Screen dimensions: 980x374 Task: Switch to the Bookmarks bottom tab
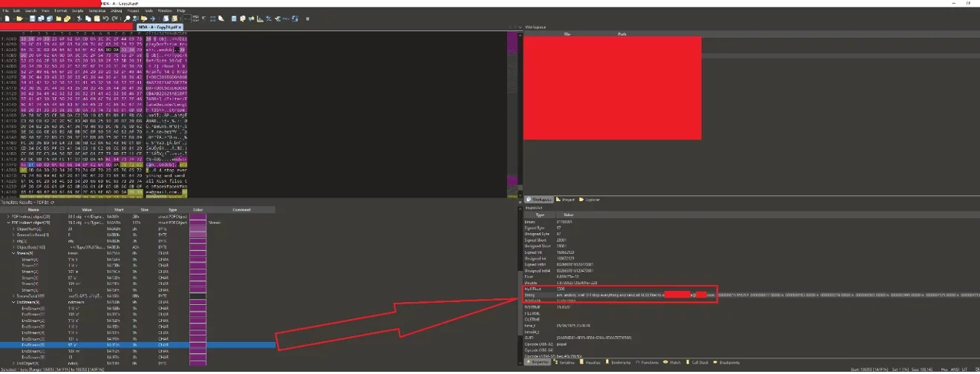click(x=618, y=363)
